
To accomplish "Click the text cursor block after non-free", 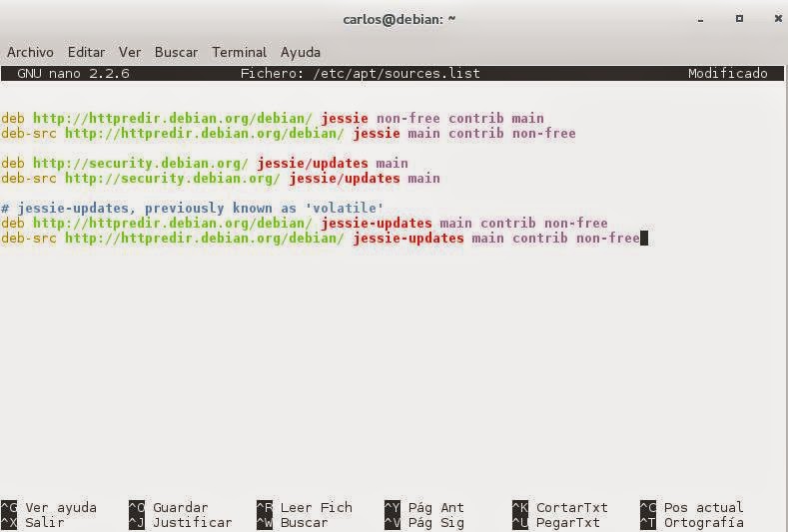I will [644, 239].
